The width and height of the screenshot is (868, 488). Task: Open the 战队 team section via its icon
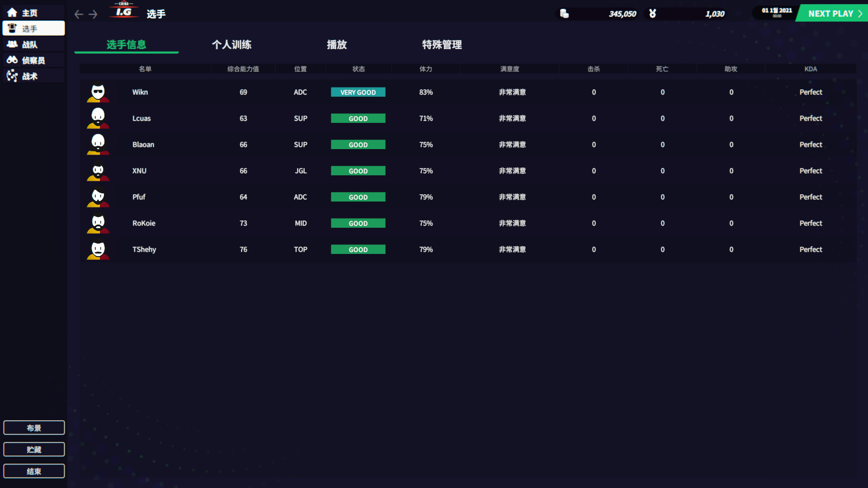12,44
